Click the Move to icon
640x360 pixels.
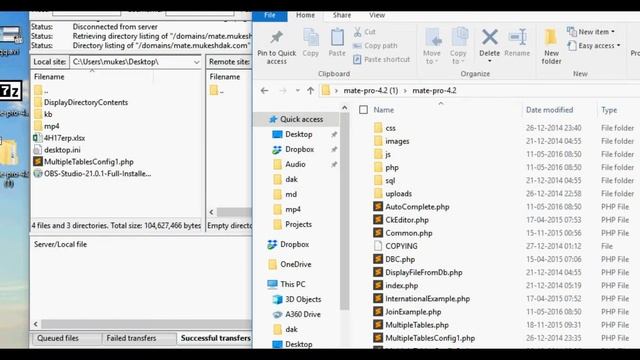(x=433, y=38)
